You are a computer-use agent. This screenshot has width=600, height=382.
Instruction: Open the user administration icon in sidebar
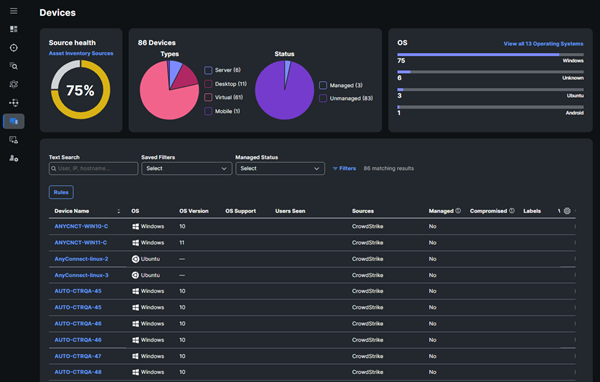point(14,158)
